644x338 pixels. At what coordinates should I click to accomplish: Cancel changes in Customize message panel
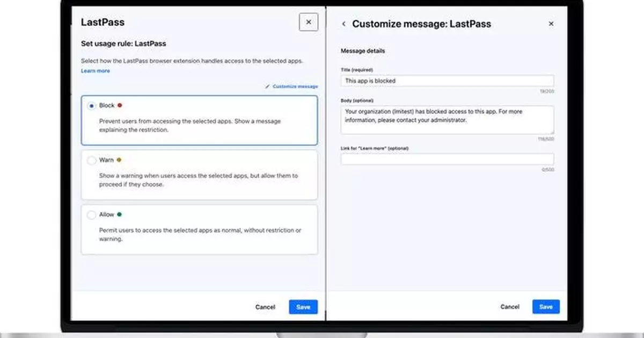509,306
